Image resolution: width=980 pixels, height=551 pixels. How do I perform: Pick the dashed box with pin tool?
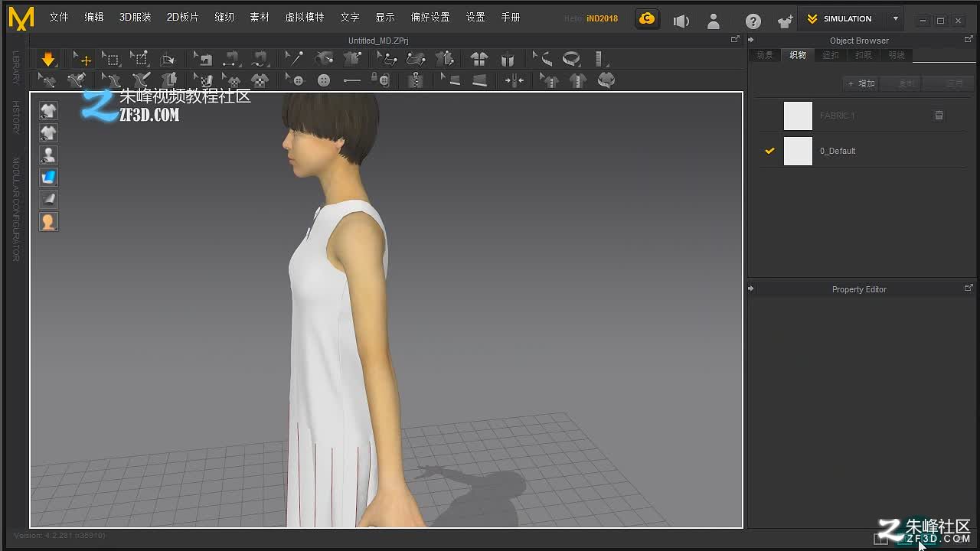tap(139, 60)
